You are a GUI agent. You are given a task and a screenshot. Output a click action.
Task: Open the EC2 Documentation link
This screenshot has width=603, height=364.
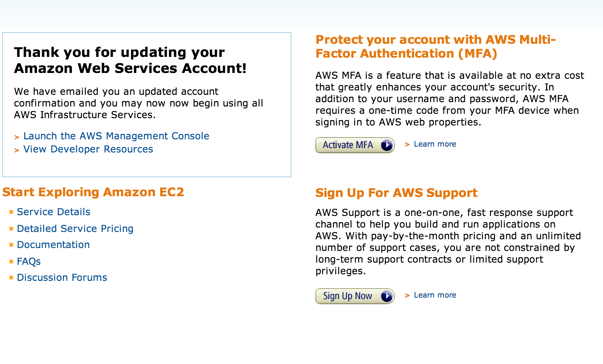53,245
